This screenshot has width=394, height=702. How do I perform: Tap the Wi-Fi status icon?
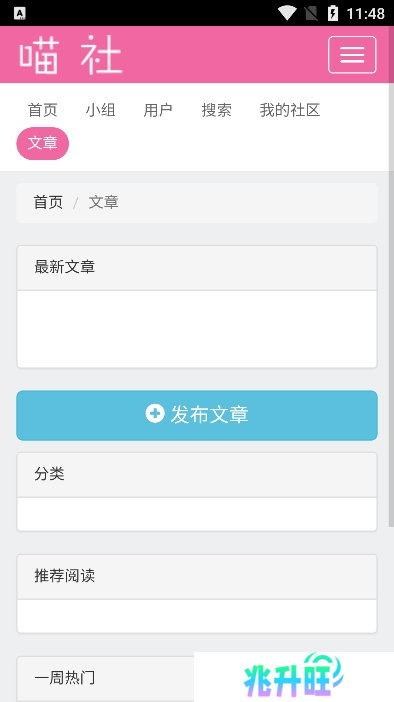point(287,13)
